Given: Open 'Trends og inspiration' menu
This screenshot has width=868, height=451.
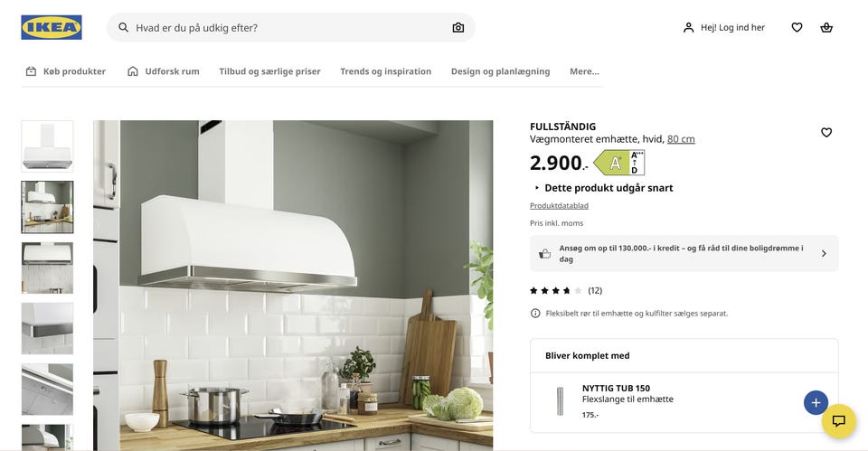Looking at the screenshot, I should click(x=385, y=71).
